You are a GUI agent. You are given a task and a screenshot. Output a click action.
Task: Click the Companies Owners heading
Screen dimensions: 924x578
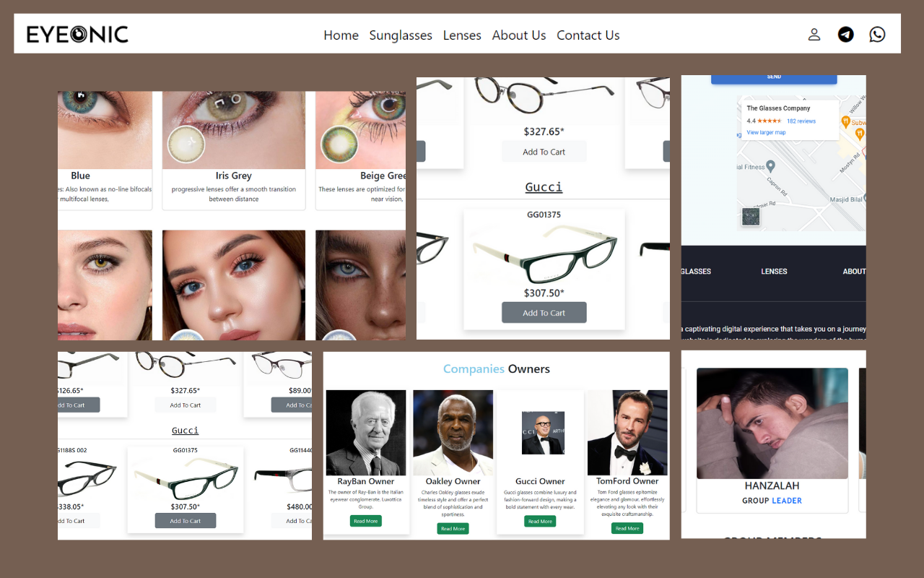click(x=497, y=369)
